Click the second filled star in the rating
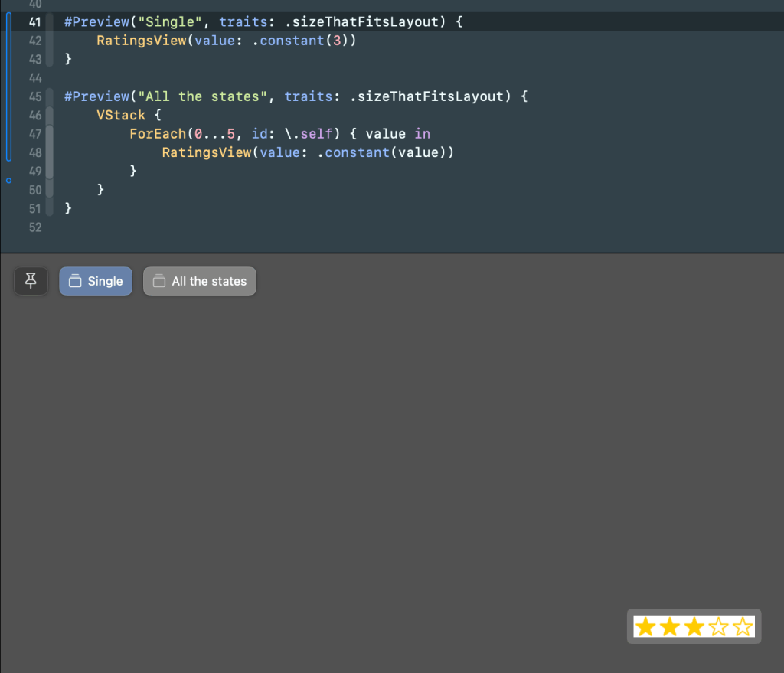Viewport: 784px width, 673px height. (670, 626)
